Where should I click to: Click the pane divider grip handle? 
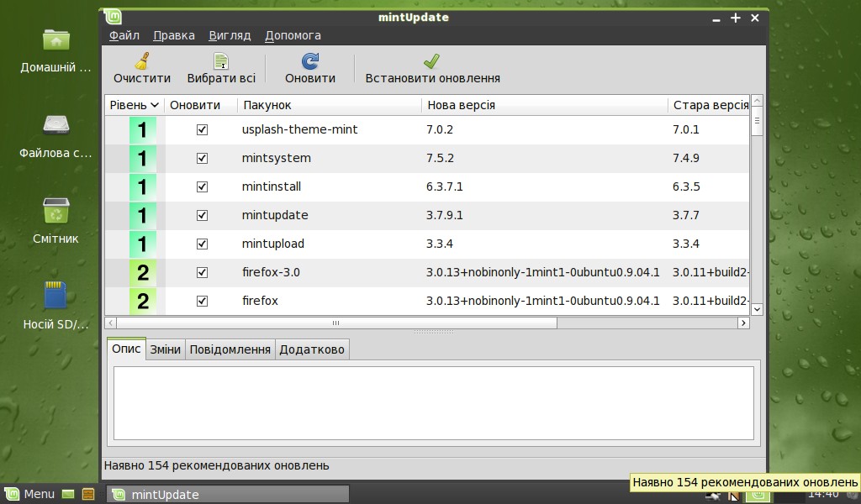[x=434, y=332]
